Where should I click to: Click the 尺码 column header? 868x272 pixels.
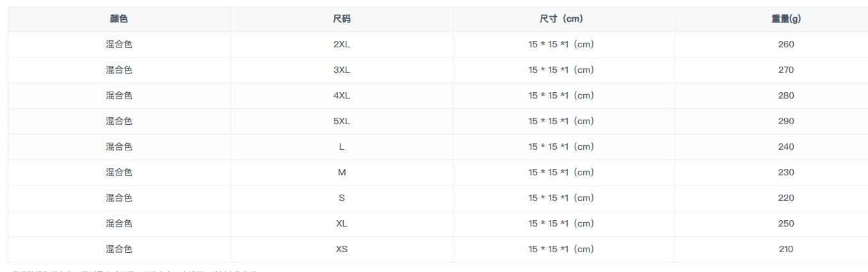[x=342, y=19]
